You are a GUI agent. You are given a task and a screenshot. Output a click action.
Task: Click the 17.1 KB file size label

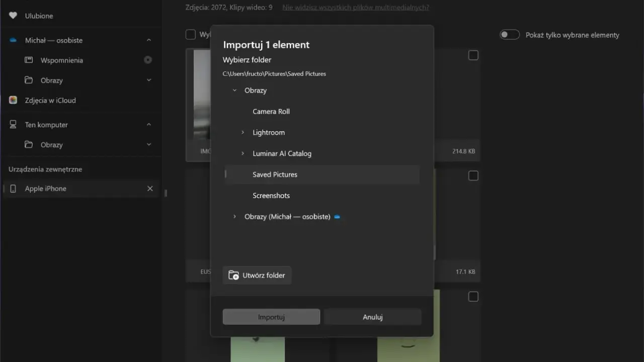click(x=465, y=272)
